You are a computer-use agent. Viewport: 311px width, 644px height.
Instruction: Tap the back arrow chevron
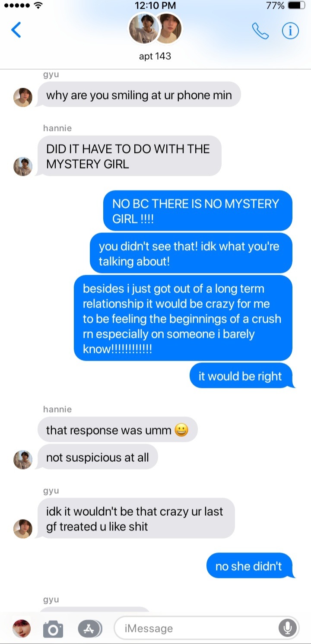point(16,30)
